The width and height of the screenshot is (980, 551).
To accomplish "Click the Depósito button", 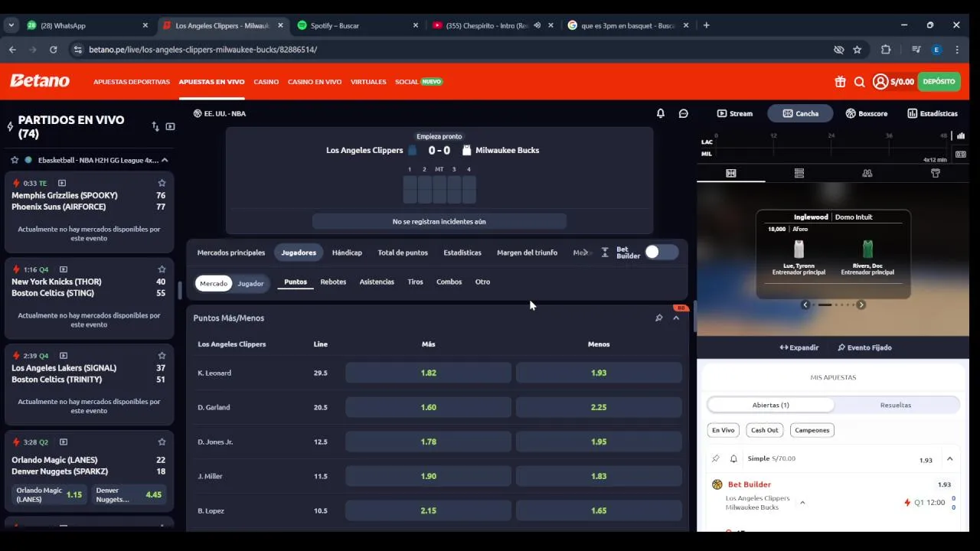I will [x=939, y=82].
